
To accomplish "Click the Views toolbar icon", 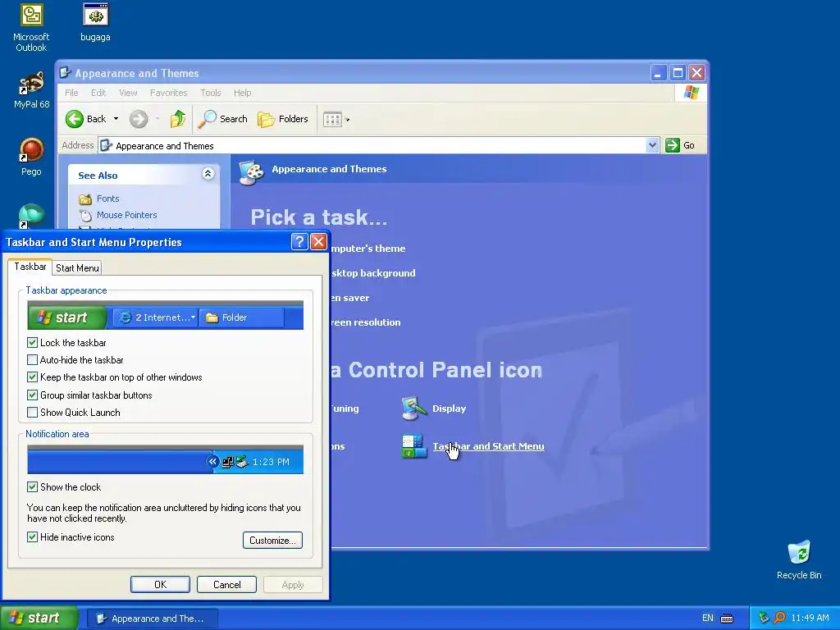I will coord(332,120).
